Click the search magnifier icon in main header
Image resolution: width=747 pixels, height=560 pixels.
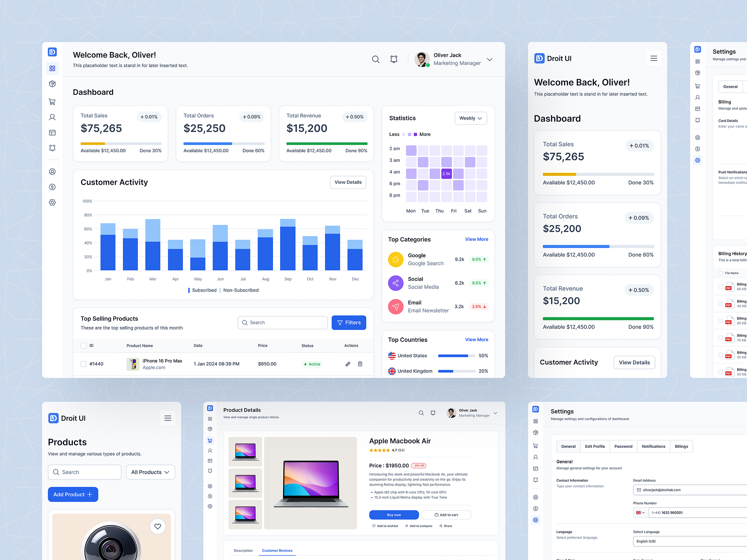(376, 59)
